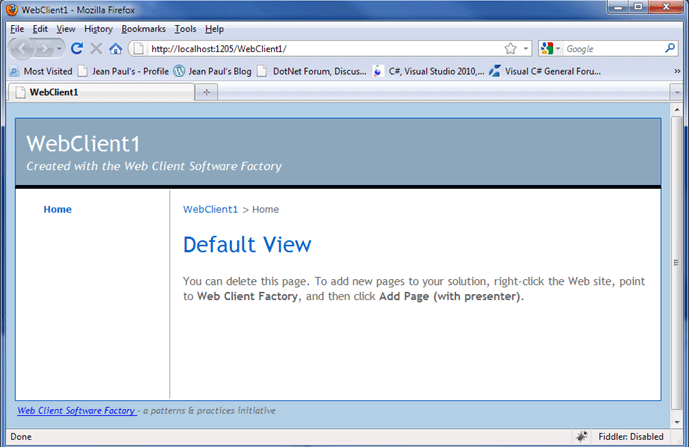Open the File menu
689x447 pixels.
click(x=17, y=29)
